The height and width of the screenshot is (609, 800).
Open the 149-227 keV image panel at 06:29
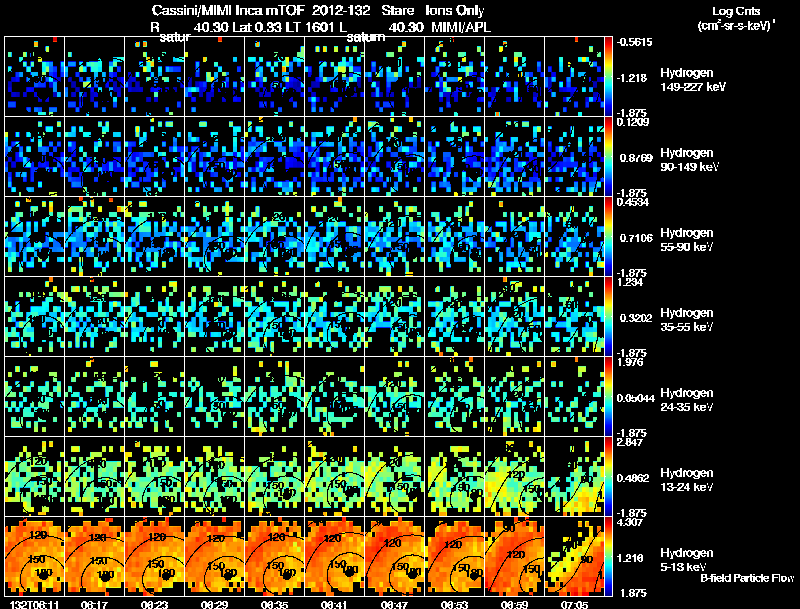(214, 76)
